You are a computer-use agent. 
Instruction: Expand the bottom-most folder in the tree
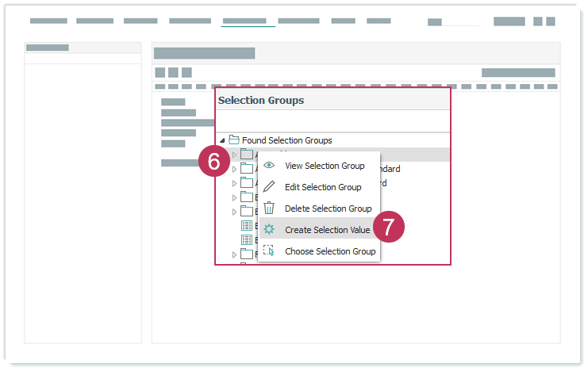(234, 254)
